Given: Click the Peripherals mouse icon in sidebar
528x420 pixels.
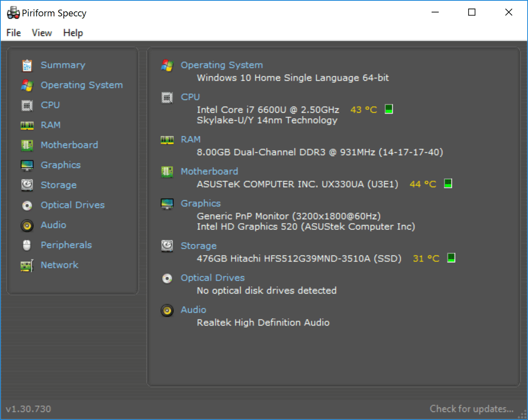Looking at the screenshot, I should [27, 245].
